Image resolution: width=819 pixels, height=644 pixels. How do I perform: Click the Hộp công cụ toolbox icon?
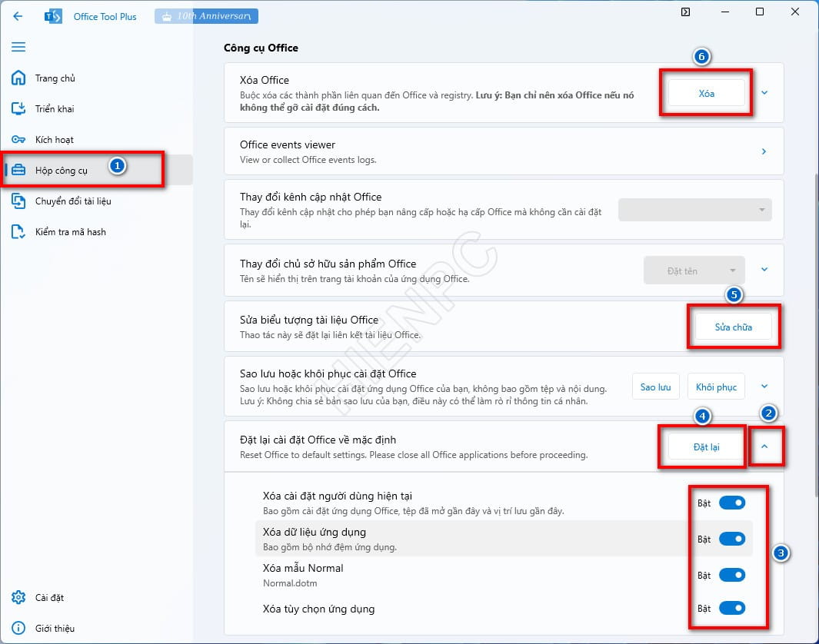[x=18, y=170]
